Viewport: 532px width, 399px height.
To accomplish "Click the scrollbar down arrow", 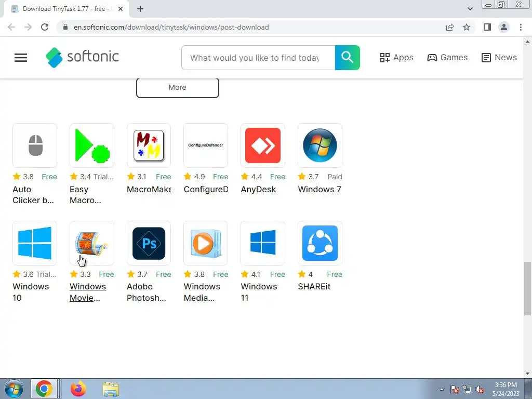I will (527, 374).
